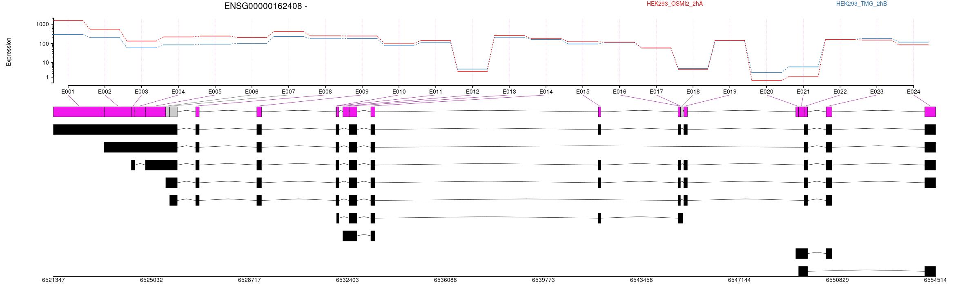Select exon label E012

[472, 92]
